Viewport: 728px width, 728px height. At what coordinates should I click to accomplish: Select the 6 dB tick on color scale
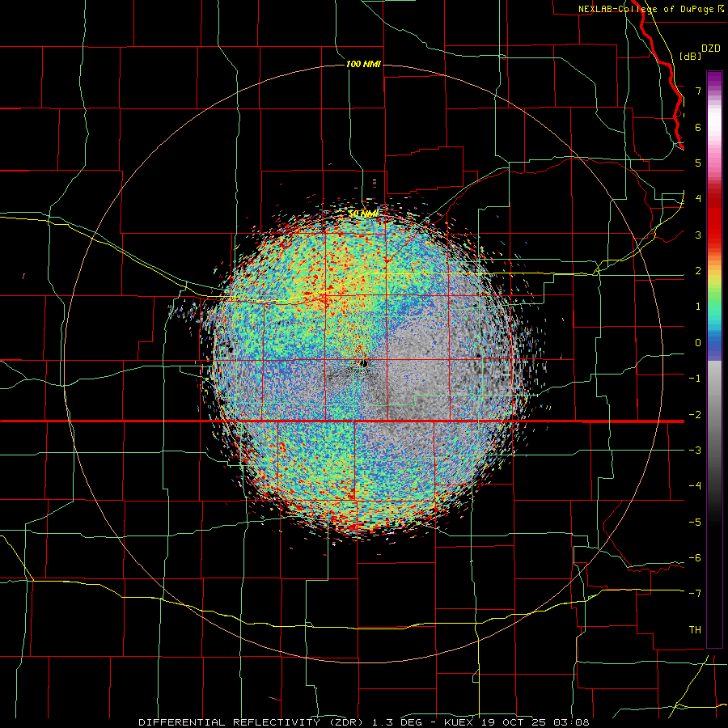click(x=698, y=127)
